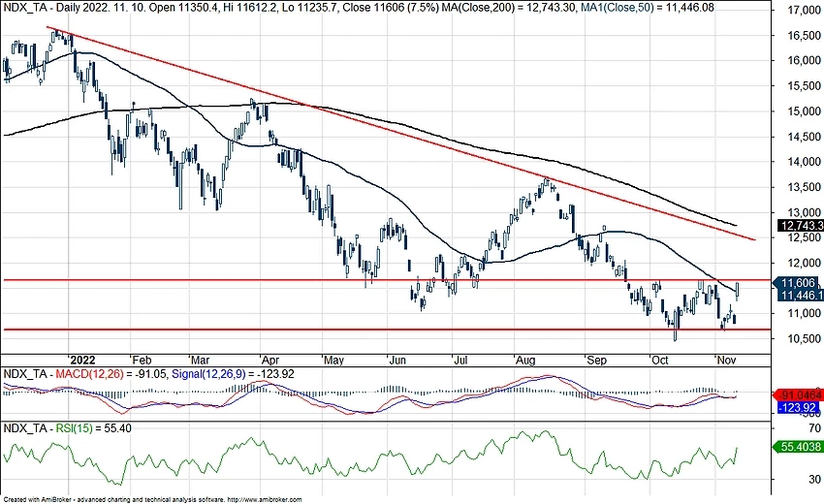Click the Apr month label on time axis

pos(270,360)
